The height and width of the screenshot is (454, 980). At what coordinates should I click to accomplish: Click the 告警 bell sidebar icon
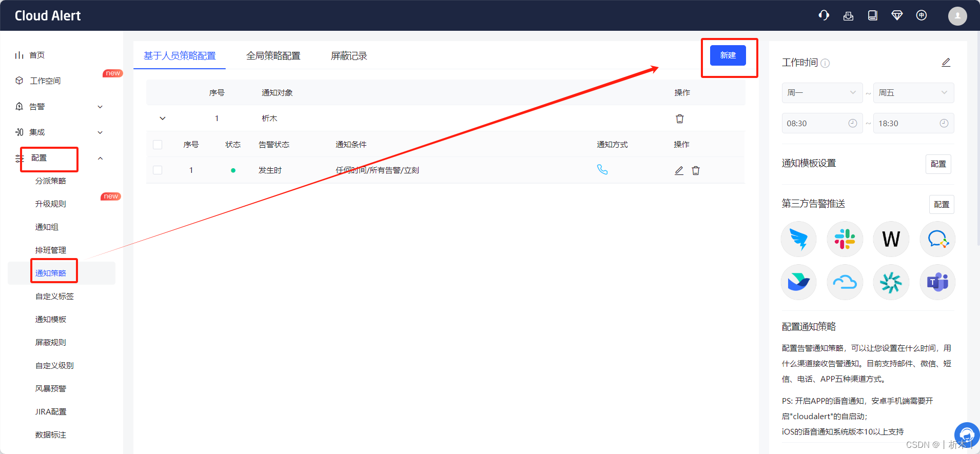point(19,106)
